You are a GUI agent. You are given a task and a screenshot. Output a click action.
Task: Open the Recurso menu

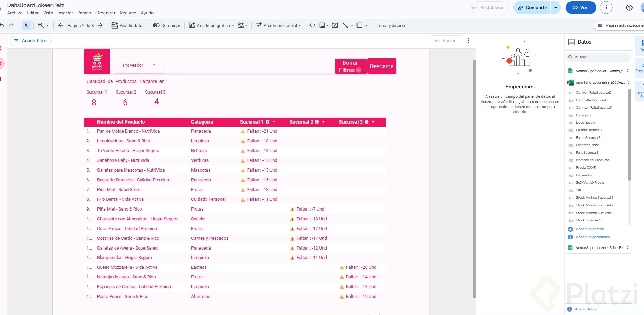click(128, 13)
